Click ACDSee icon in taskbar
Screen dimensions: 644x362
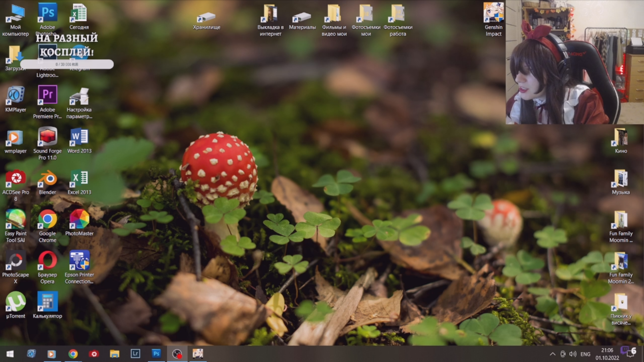(x=94, y=354)
